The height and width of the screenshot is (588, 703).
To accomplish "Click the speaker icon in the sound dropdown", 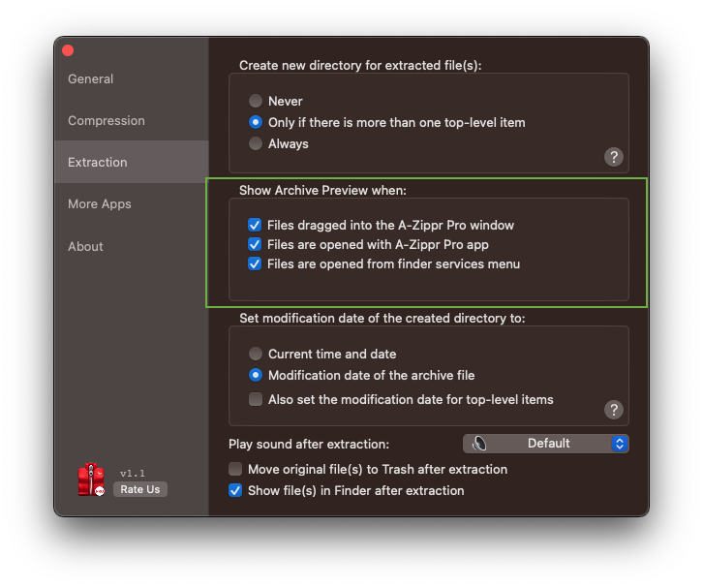I will coord(479,444).
